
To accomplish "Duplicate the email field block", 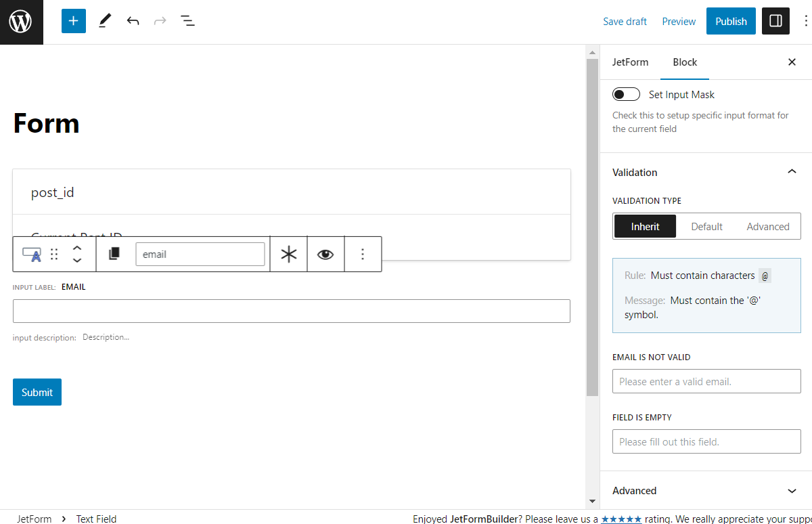I will 114,253.
